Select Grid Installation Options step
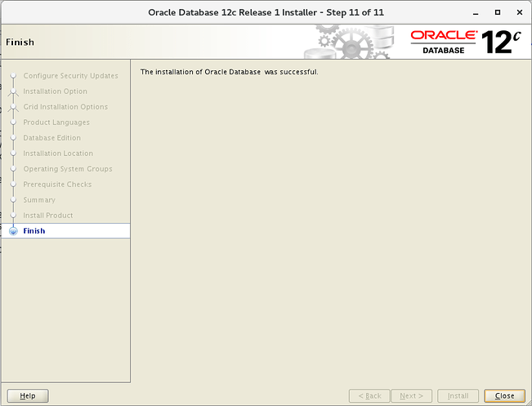Screen dimensions: 532x406 [x=65, y=107]
